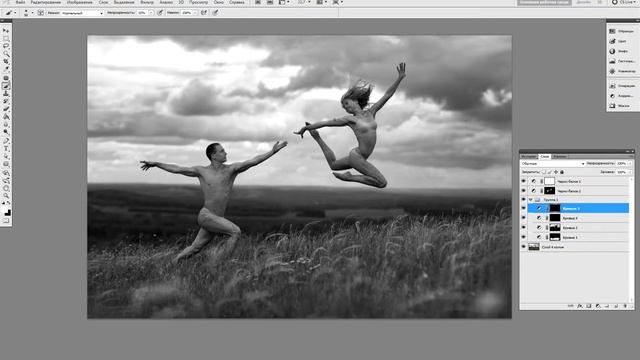
Task: Link layers icon in Layers panel footer
Action: click(571, 306)
